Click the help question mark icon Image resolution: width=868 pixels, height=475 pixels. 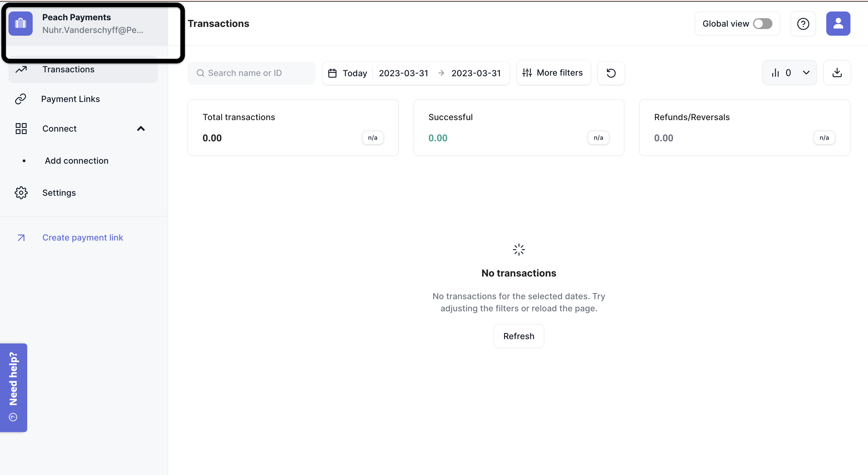click(x=803, y=24)
